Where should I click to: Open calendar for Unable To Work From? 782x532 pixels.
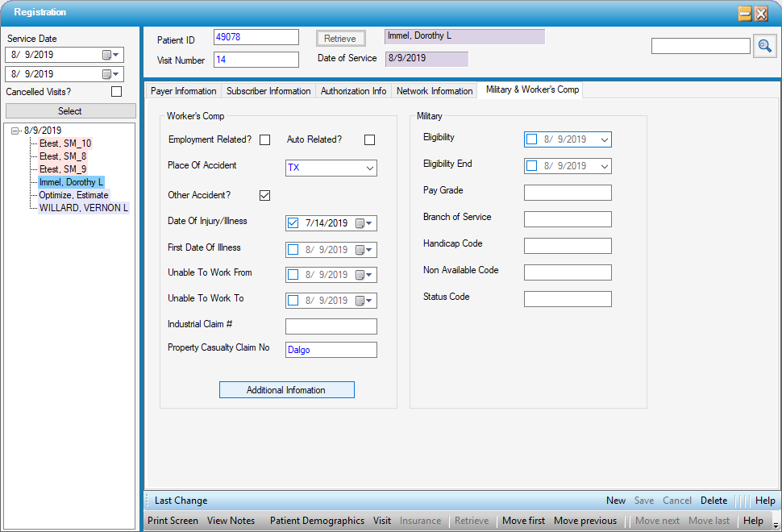pos(364,275)
